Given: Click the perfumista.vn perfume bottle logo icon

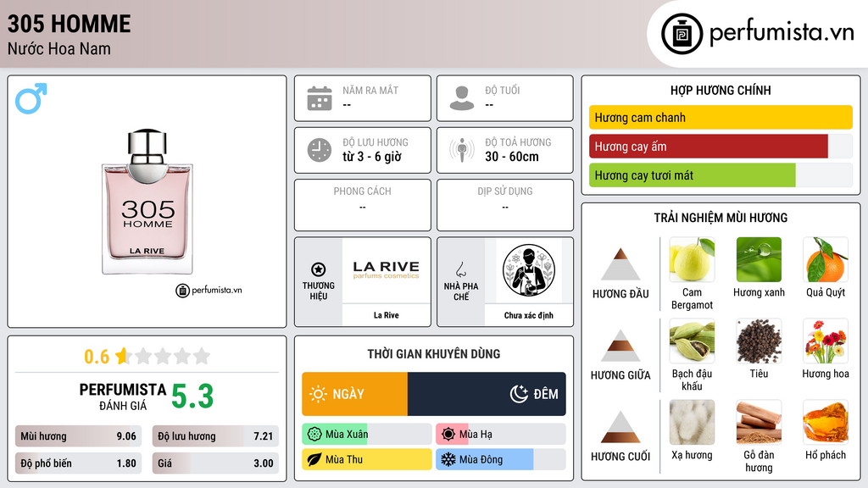Looking at the screenshot, I should point(682,34).
